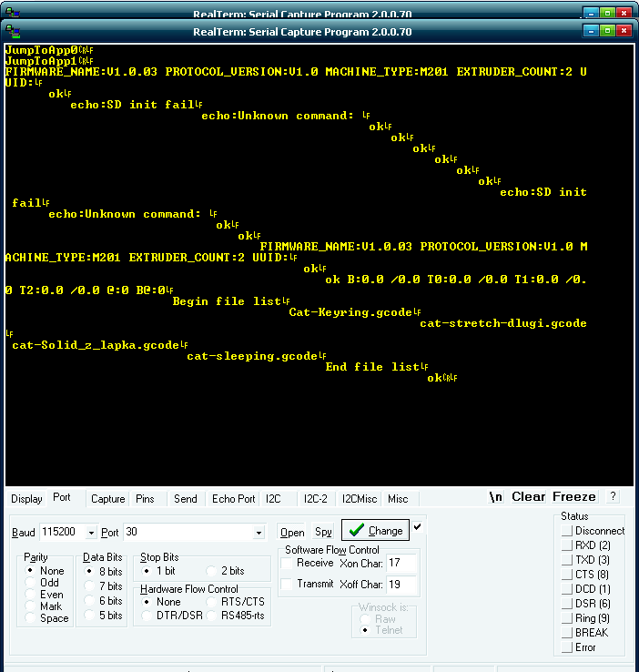The width and height of the screenshot is (639, 672).
Task: Switch to the I2CMisc tab
Action: pos(360,499)
